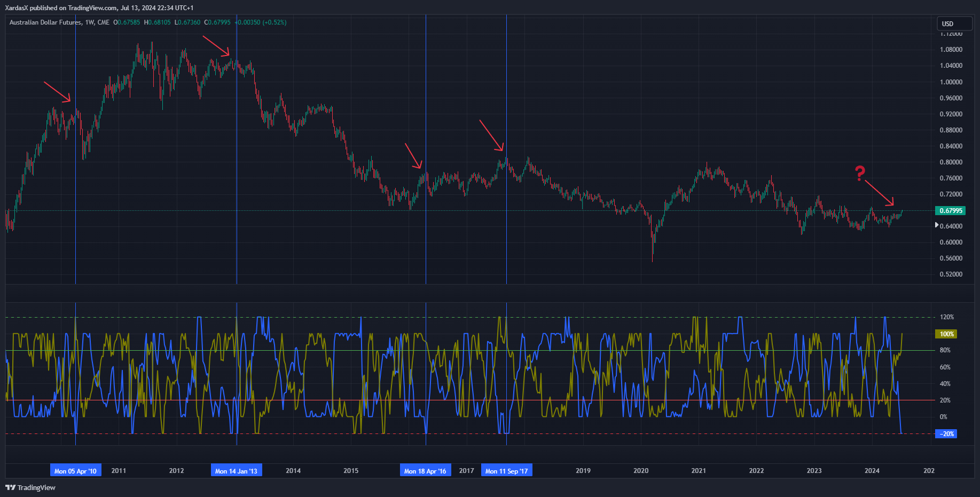Click the blue -20% indicator value label

(946, 434)
